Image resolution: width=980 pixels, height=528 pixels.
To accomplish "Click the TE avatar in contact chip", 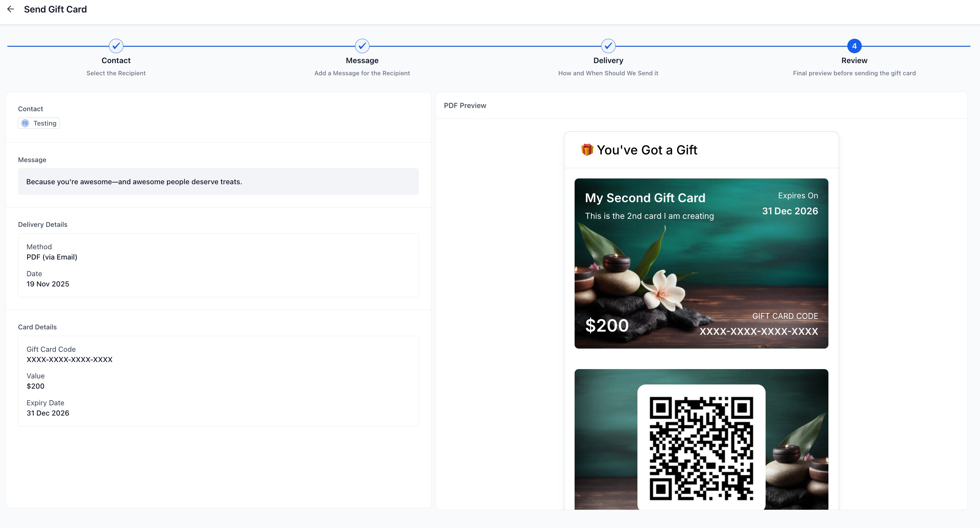I will coord(25,123).
